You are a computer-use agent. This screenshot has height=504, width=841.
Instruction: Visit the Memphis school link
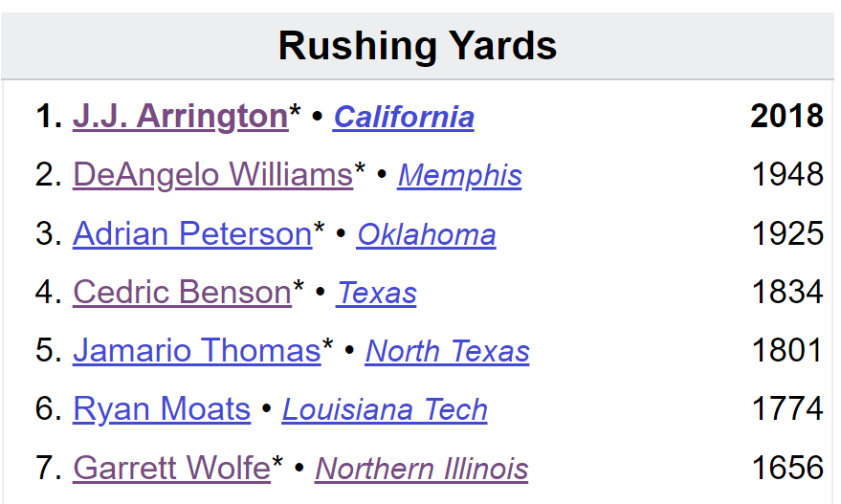click(459, 175)
